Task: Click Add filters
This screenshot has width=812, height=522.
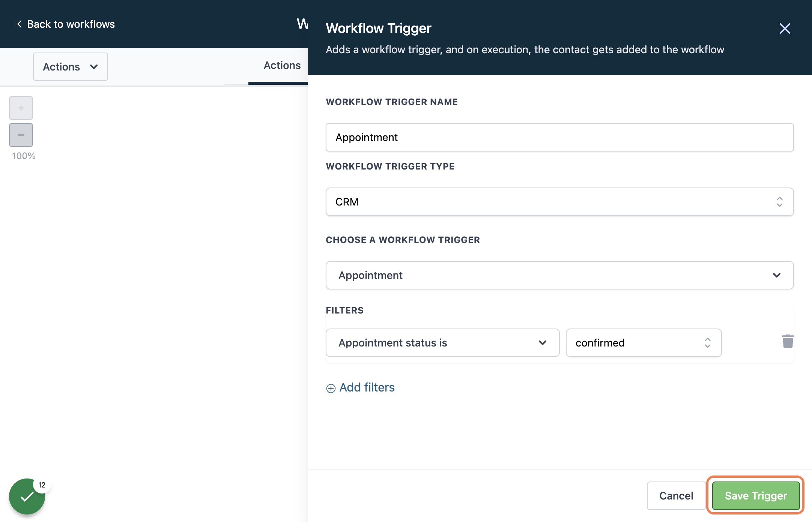Action: pyautogui.click(x=361, y=387)
